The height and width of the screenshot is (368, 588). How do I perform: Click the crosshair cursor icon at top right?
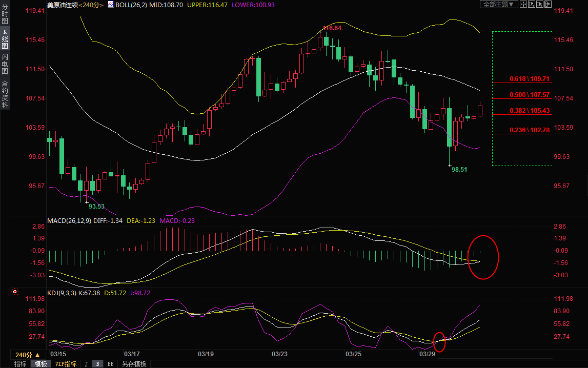click(x=523, y=4)
